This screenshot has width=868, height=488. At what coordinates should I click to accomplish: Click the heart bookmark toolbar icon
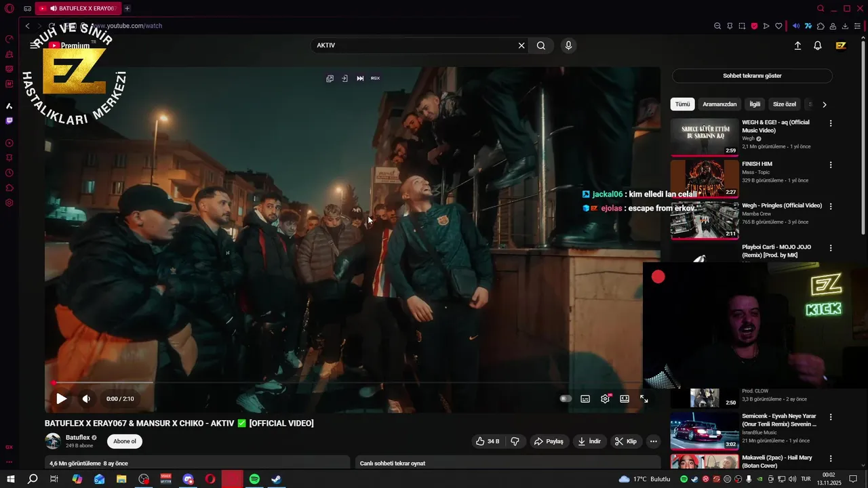pyautogui.click(x=778, y=26)
